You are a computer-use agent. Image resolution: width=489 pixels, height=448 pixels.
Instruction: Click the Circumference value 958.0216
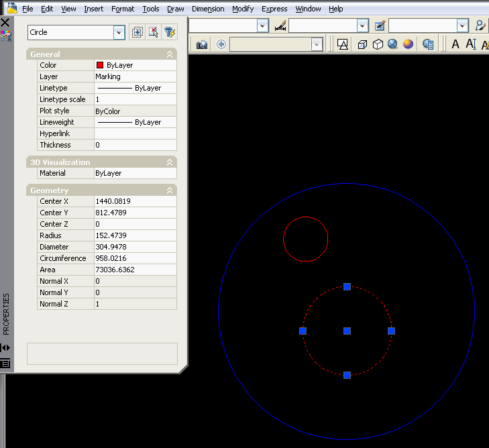click(135, 258)
